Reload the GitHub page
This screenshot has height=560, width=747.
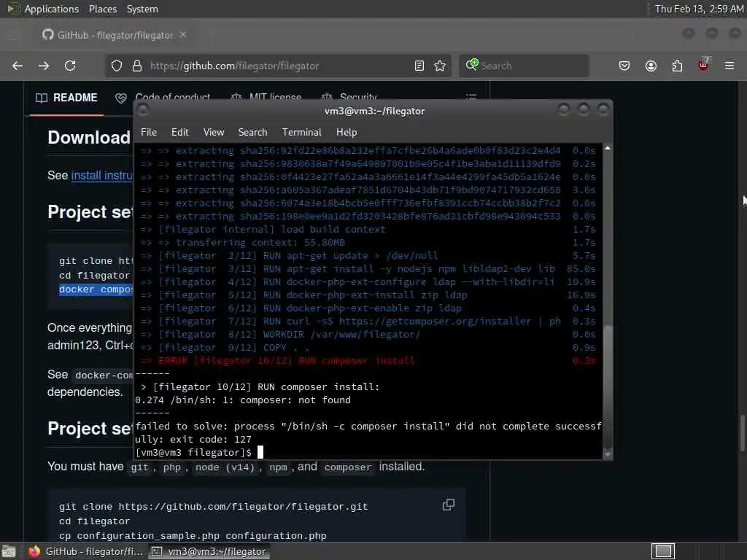[x=70, y=66]
